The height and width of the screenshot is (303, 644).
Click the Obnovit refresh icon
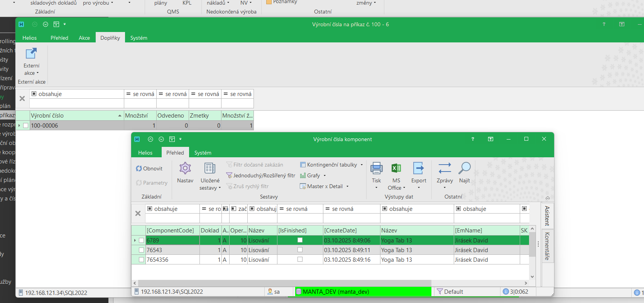[x=139, y=168]
